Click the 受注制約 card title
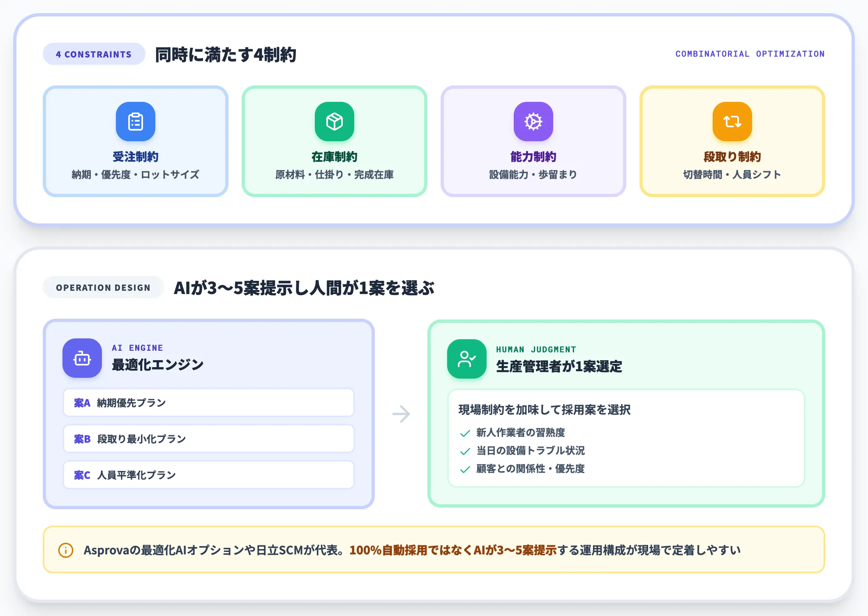This screenshot has width=868, height=616. click(x=136, y=156)
